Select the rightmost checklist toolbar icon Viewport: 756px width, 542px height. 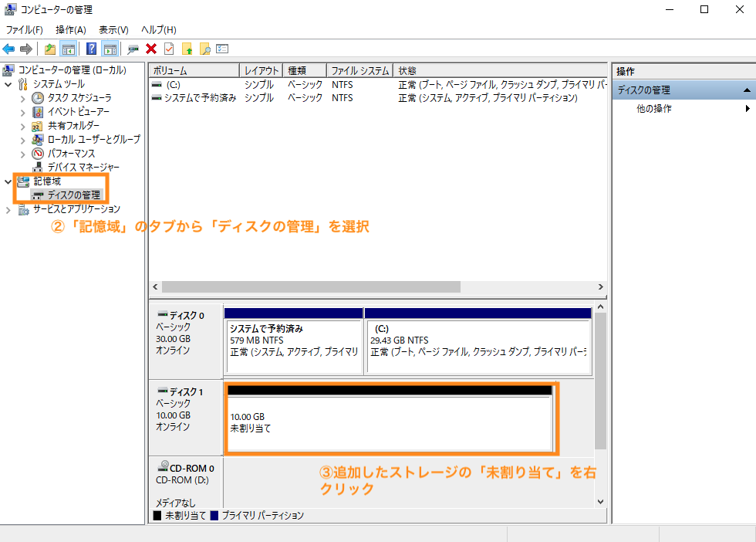[221, 48]
